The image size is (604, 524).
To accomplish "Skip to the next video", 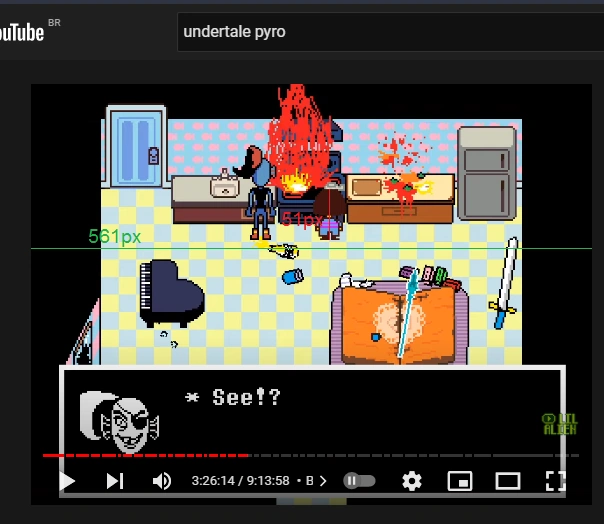I will (x=115, y=481).
